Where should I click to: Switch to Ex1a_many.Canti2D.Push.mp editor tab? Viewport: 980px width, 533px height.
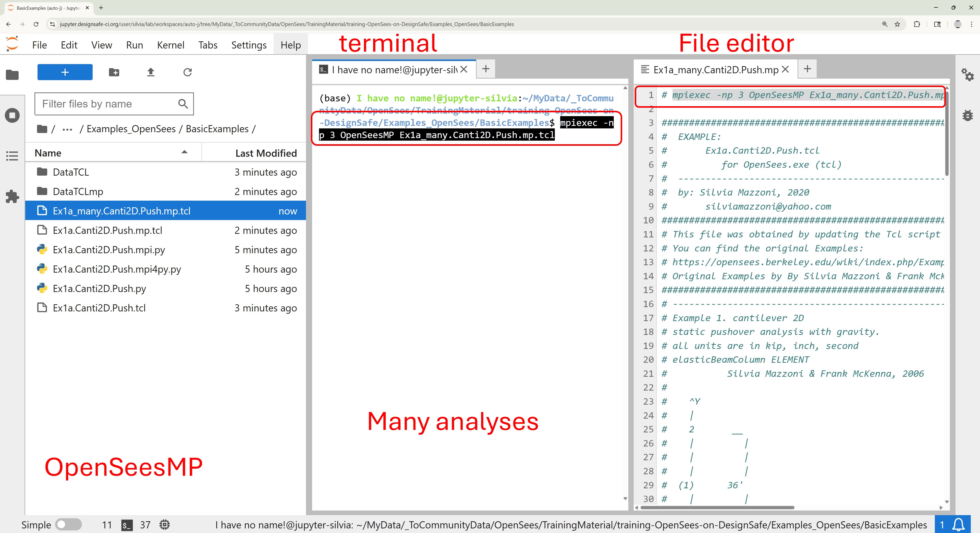[715, 70]
